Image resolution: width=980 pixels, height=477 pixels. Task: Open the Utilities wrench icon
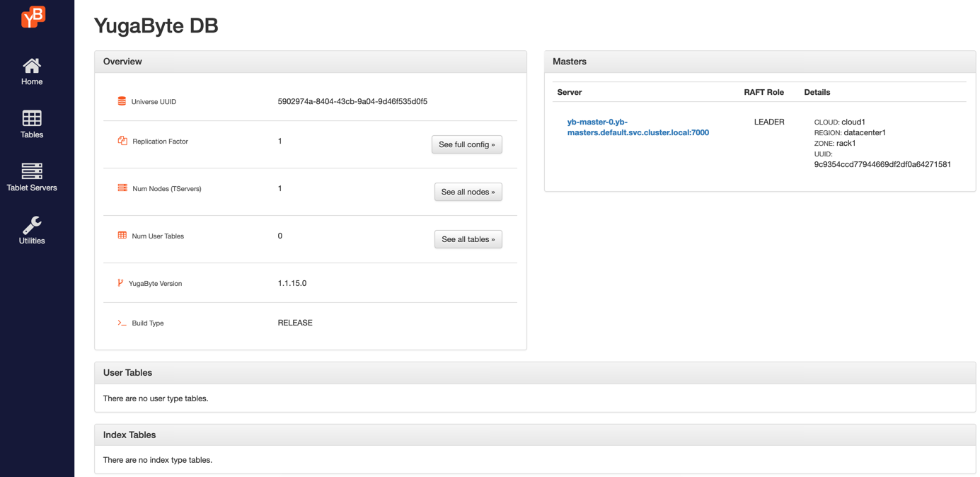tap(32, 225)
